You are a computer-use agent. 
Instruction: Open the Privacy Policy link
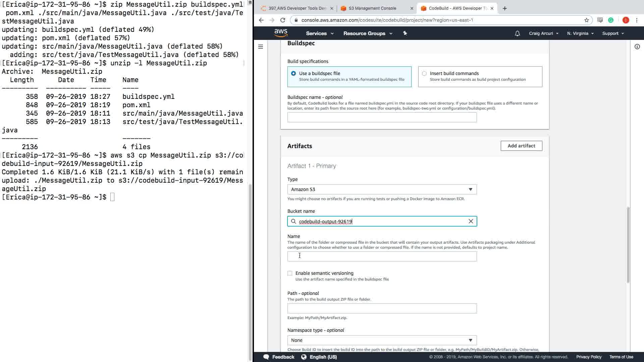[589, 357]
